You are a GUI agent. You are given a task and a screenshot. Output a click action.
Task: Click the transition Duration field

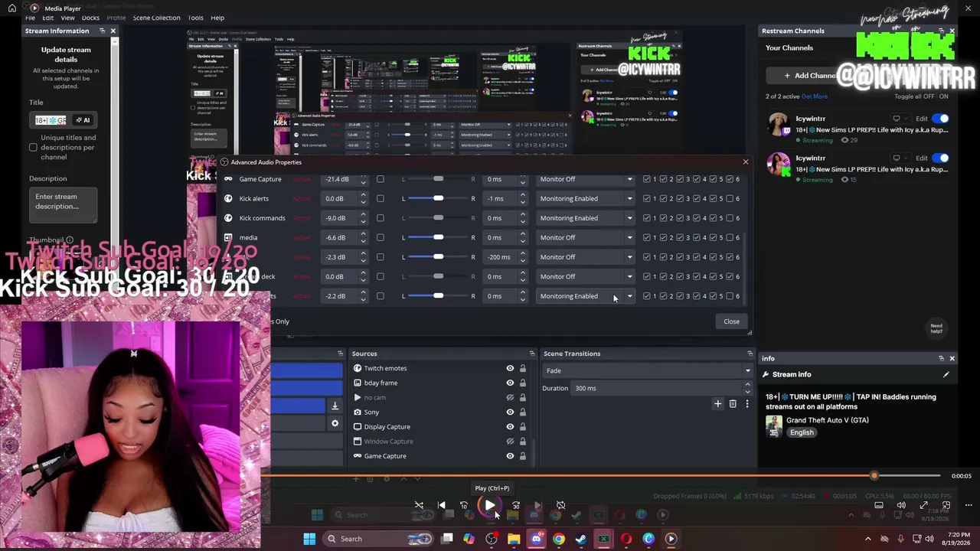tap(663, 388)
